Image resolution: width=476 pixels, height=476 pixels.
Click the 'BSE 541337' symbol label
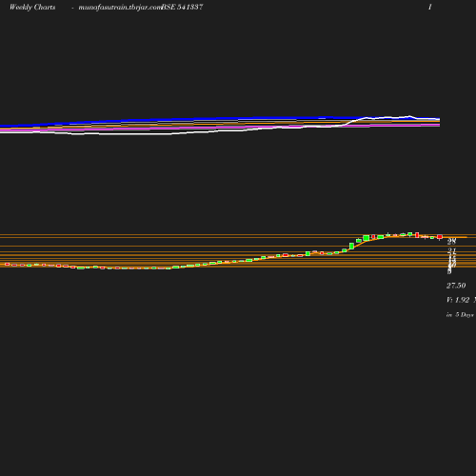point(182,7)
